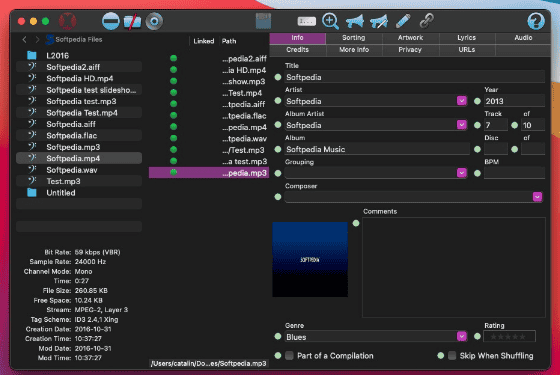This screenshot has height=375, width=560.
Task: Click the clef icon beside Softpedia.wav
Action: pos(32,170)
